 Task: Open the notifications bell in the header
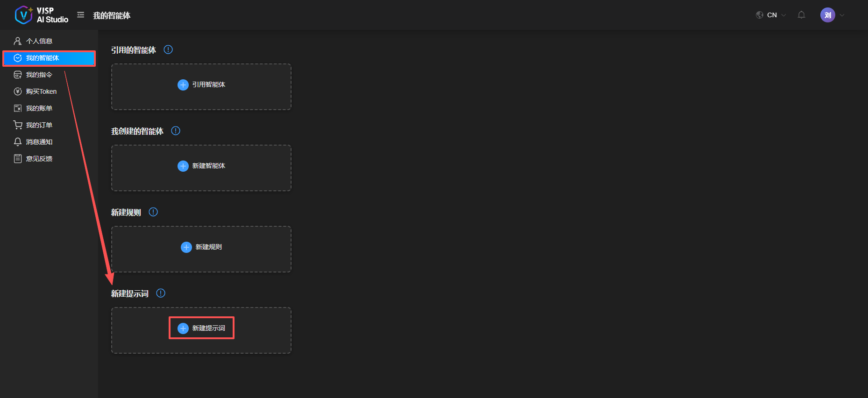801,15
